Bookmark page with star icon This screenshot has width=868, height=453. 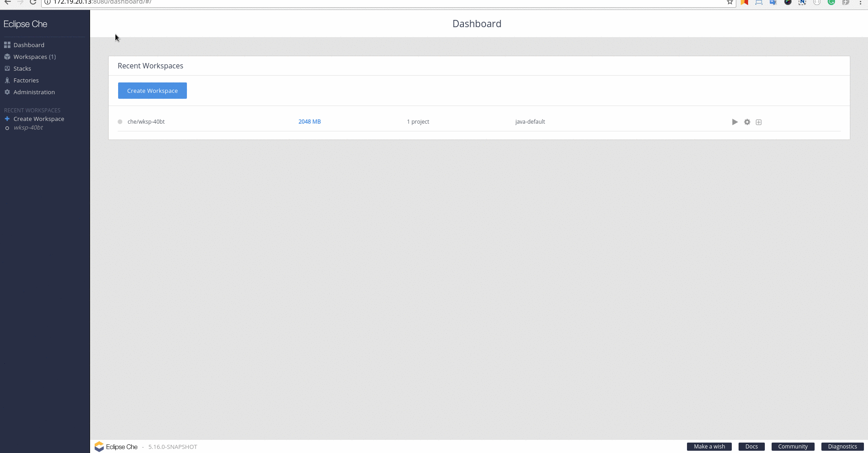pos(730,2)
